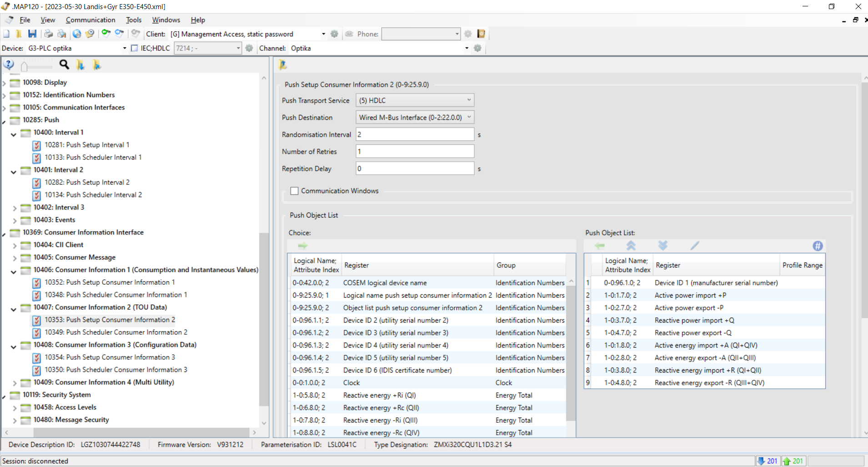The image size is (868, 467).
Task: Click the blue key write icon
Action: 120,33
